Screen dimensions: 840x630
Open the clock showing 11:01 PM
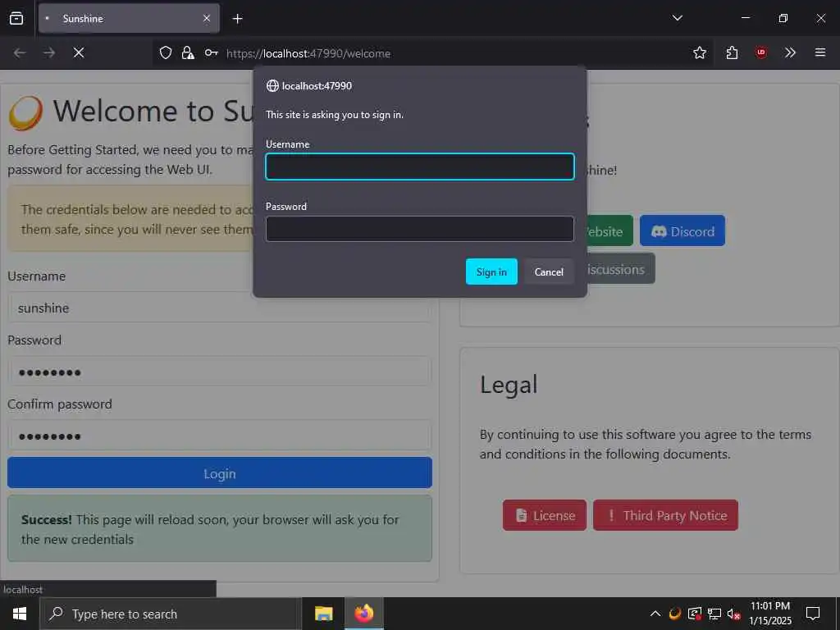[770, 614]
